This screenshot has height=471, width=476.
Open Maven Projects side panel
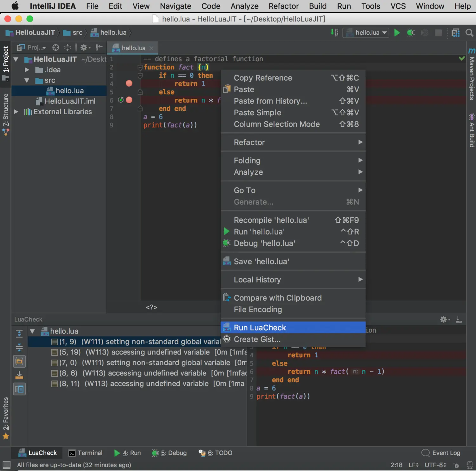(472, 74)
